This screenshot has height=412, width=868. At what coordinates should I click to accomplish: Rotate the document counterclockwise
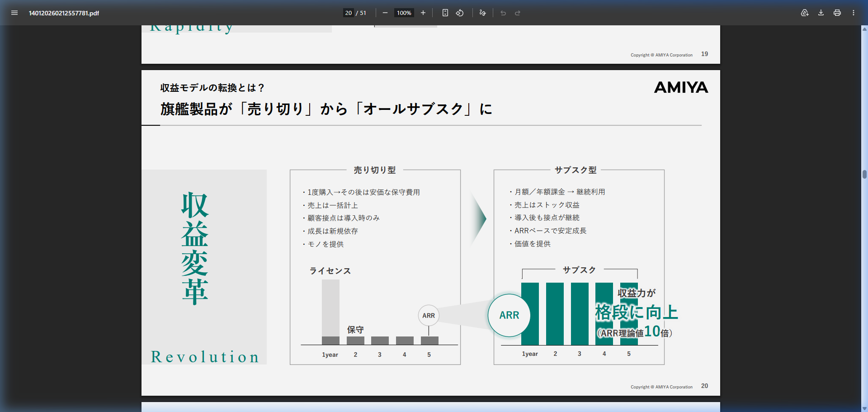point(459,13)
